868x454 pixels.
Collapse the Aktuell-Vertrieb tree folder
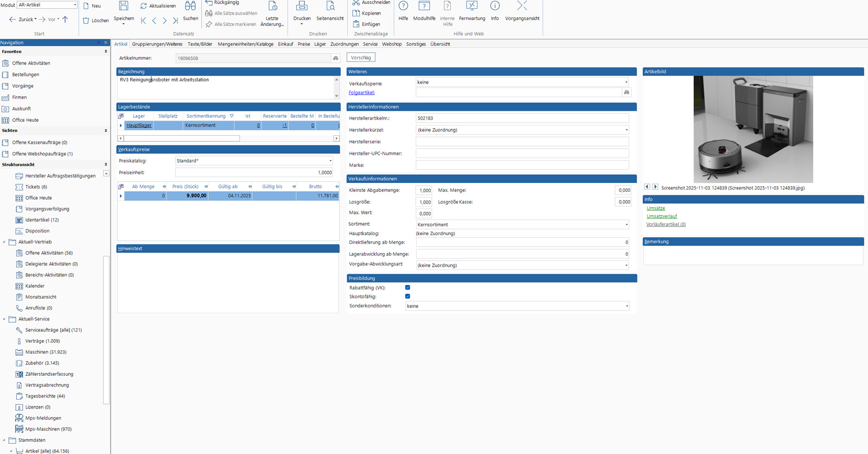click(4, 242)
